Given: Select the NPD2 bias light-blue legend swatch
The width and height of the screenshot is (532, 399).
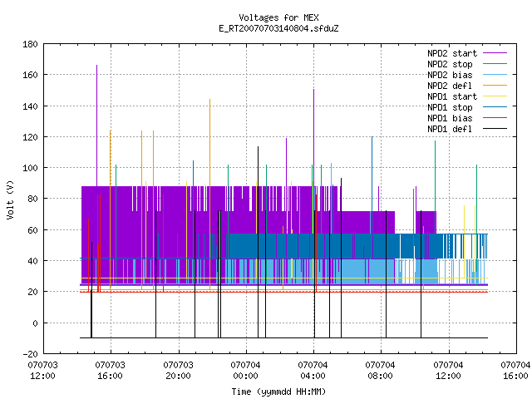Looking at the screenshot, I should [x=495, y=75].
